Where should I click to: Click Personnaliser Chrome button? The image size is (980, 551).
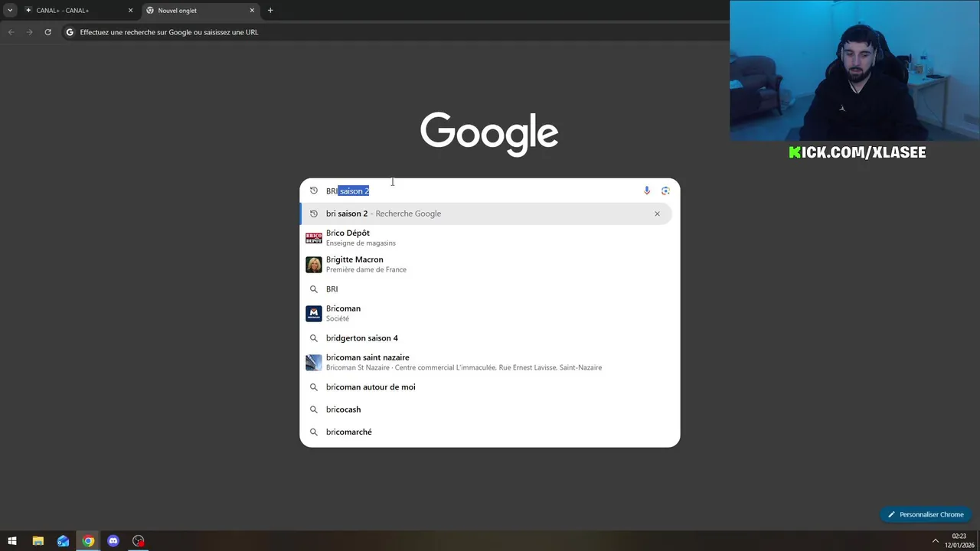click(926, 514)
